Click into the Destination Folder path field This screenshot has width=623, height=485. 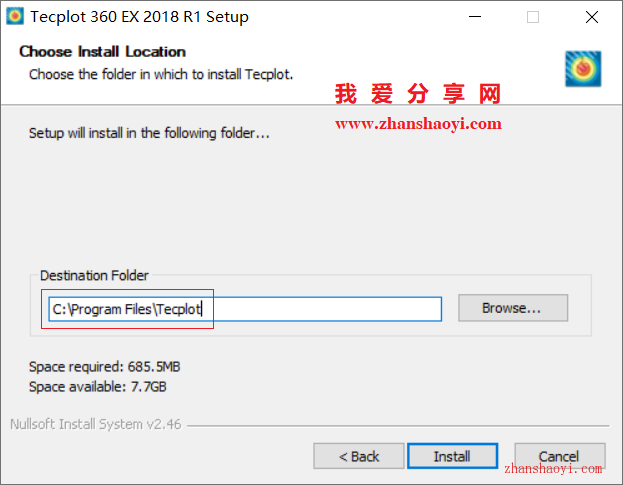pos(245,309)
